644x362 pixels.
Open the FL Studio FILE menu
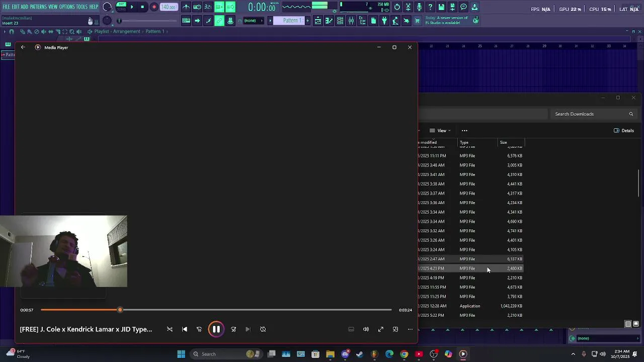click(6, 7)
